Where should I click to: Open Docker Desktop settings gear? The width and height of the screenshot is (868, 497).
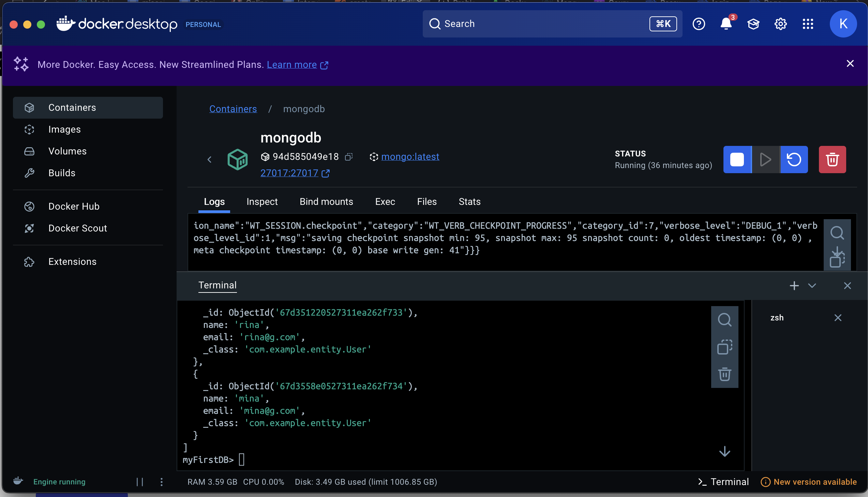pos(781,24)
